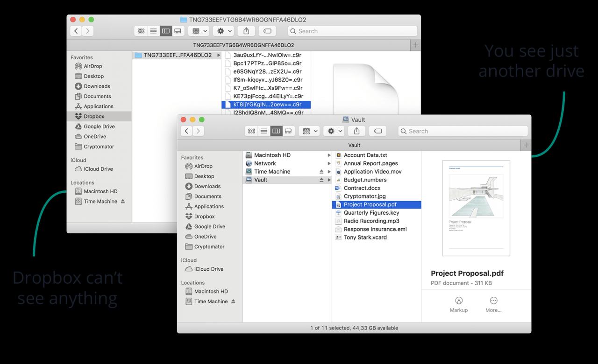This screenshot has width=598, height=364.
Task: Open group-by dropdown in Vault window toolbar
Action: click(x=309, y=131)
